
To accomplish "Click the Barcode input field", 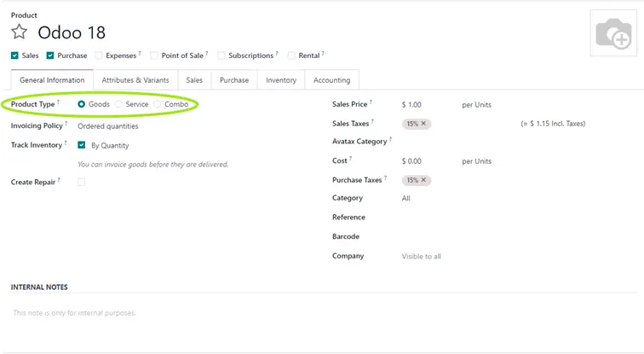I will pos(518,236).
